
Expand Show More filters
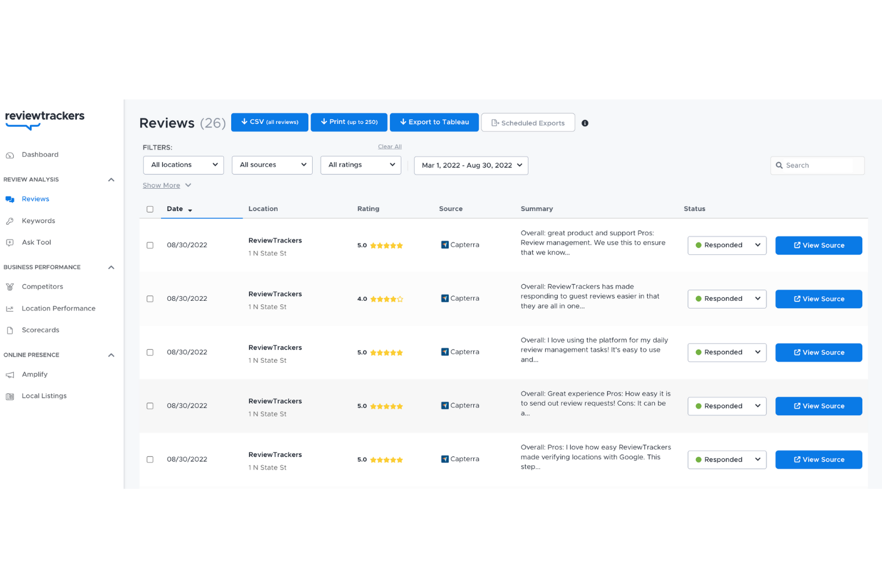click(x=167, y=185)
